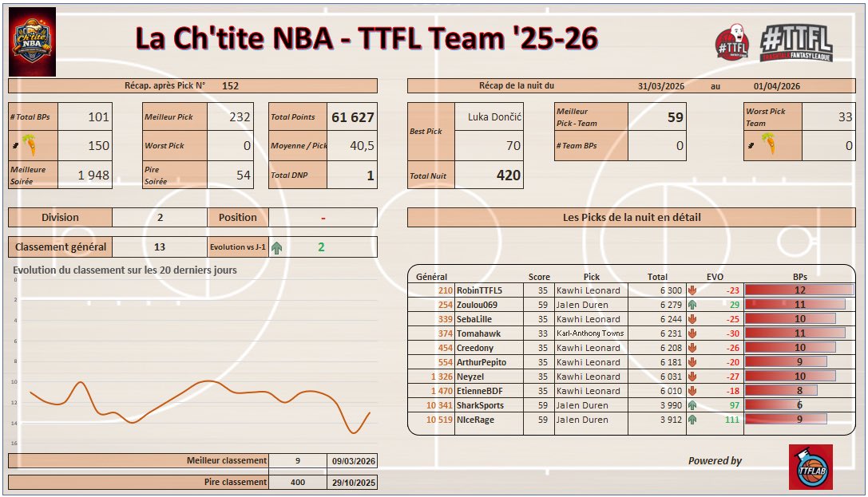
Task: Click the BPs bar showing 8 for EtienneBDF
Action: coord(781,391)
